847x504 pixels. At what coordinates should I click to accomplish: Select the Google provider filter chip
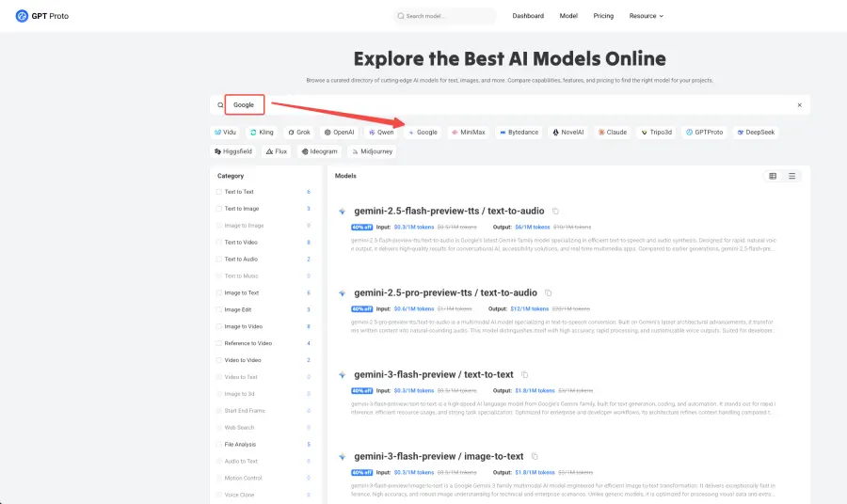(x=423, y=133)
